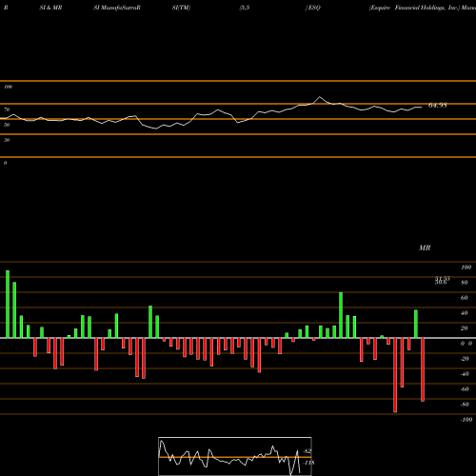Image resolution: width=476 pixels, height=476 pixels.
Task: Click the "SI(TM)" header label
Action: coord(181,8)
